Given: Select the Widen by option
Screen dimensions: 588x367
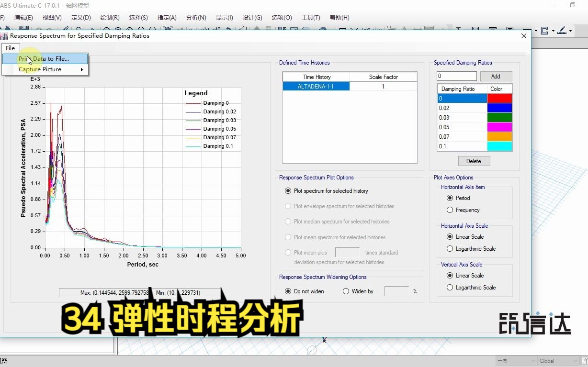Looking at the screenshot, I should (345, 291).
